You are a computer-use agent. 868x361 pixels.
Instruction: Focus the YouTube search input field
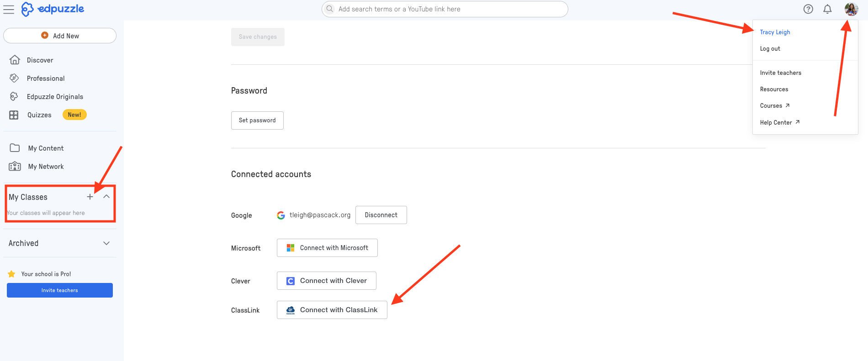point(445,9)
